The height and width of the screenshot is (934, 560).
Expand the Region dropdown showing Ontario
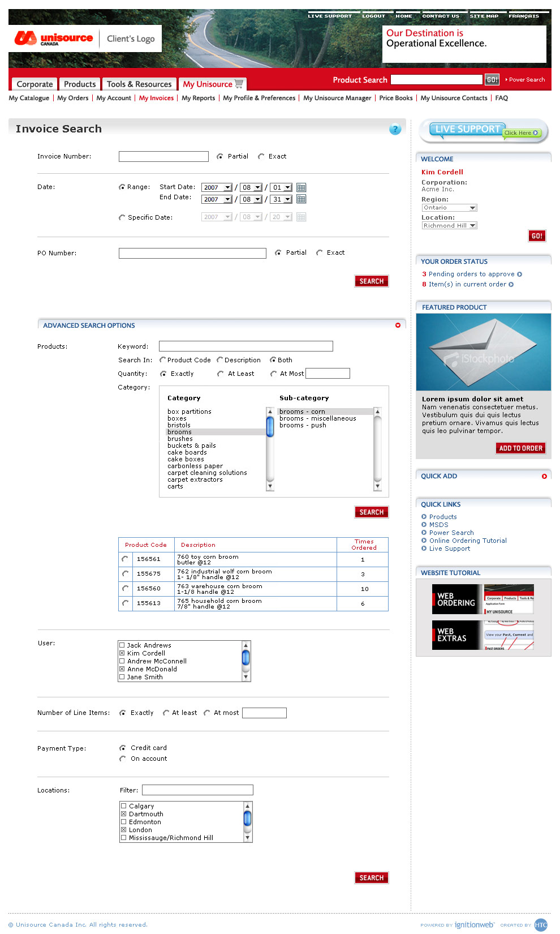click(x=450, y=208)
